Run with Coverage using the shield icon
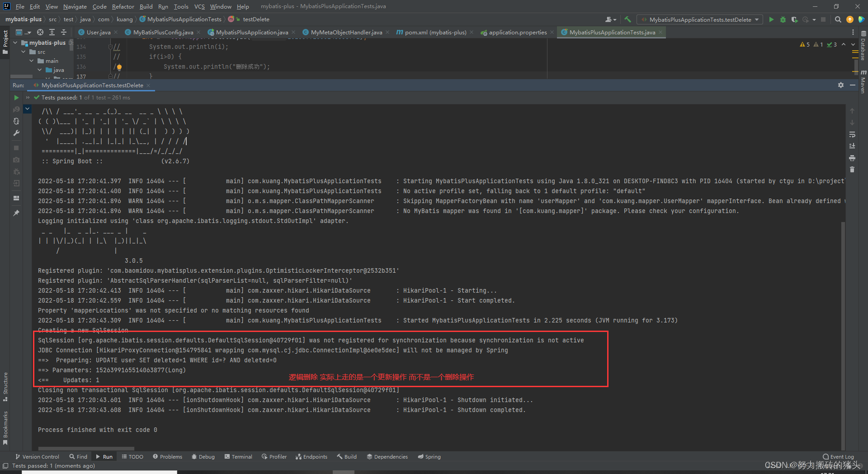 [x=794, y=19]
